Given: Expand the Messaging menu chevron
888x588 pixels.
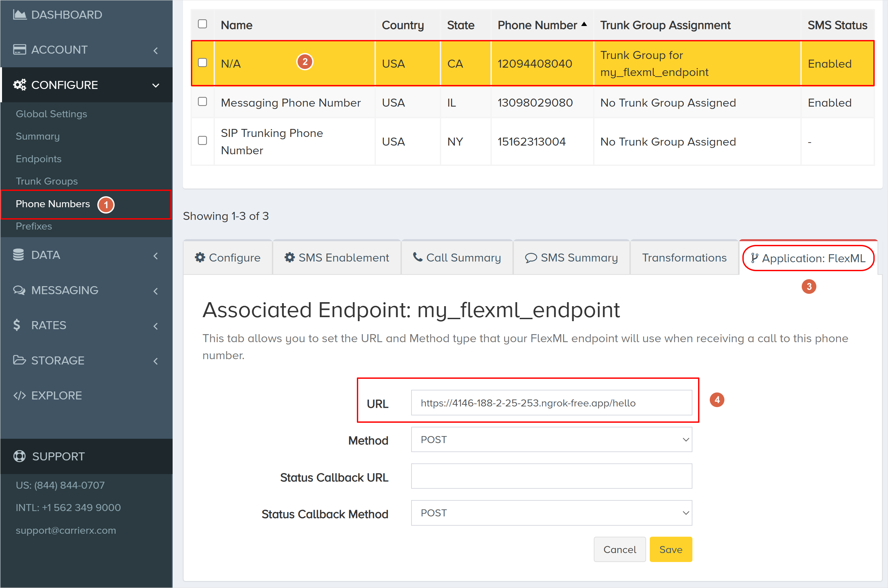Looking at the screenshot, I should click(156, 291).
